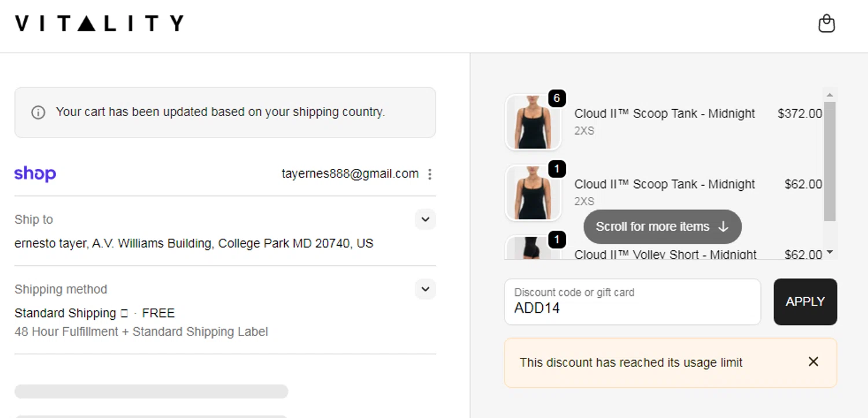Image resolution: width=868 pixels, height=418 pixels.
Task: Click the tayernes888@gmail.com account email
Action: coord(350,173)
